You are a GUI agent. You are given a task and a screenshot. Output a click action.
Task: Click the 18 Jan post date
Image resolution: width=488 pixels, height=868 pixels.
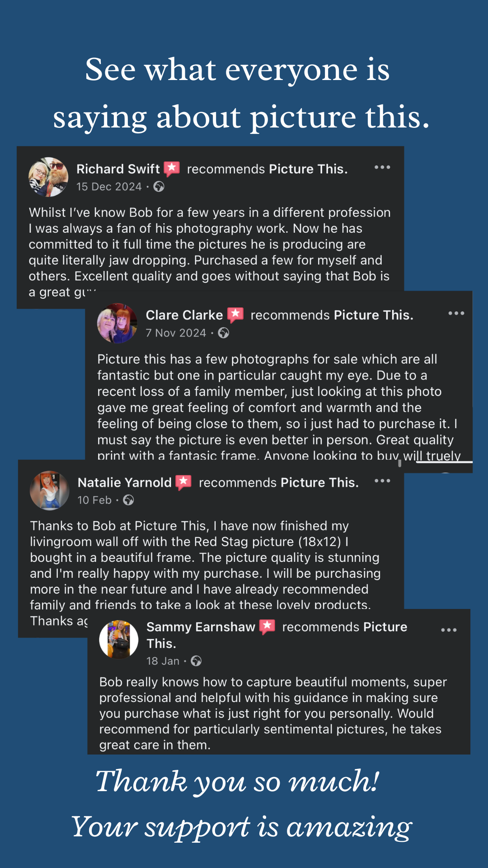coord(163,661)
